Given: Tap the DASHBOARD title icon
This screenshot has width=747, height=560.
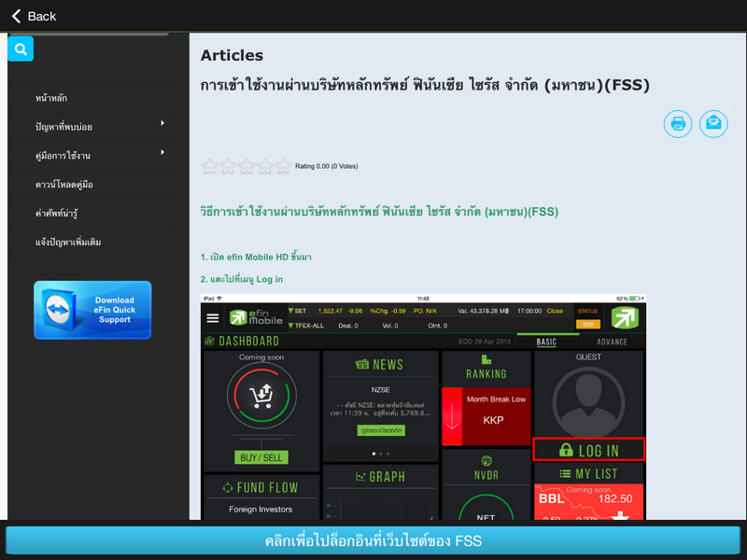Looking at the screenshot, I should pyautogui.click(x=209, y=341).
